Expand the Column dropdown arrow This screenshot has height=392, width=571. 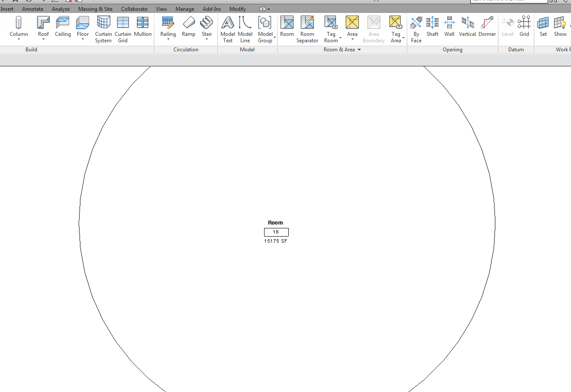pyautogui.click(x=19, y=39)
